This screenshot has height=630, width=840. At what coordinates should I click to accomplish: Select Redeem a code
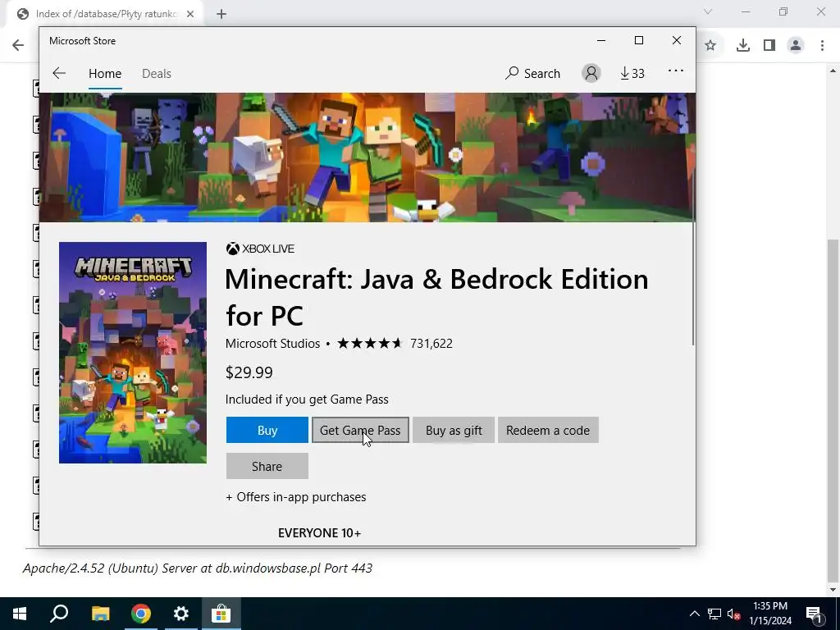(548, 430)
